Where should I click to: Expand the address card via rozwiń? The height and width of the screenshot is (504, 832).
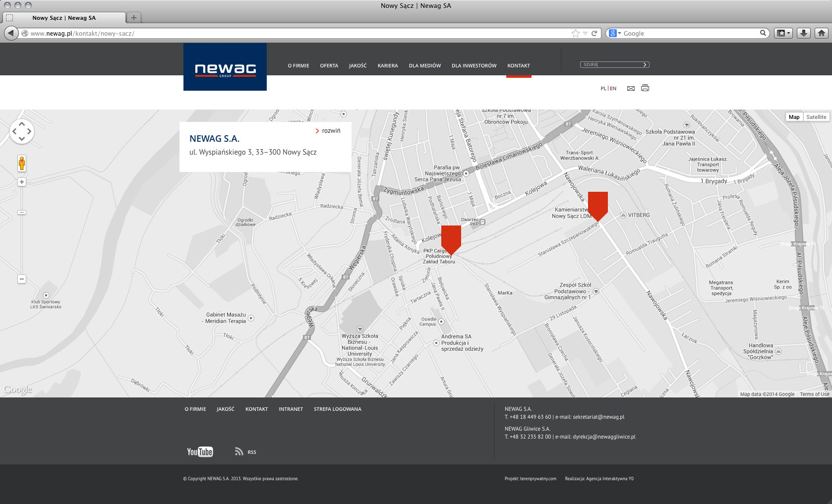point(328,131)
